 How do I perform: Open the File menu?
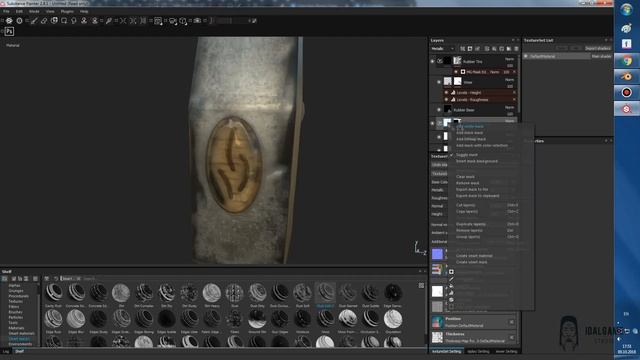pyautogui.click(x=7, y=11)
